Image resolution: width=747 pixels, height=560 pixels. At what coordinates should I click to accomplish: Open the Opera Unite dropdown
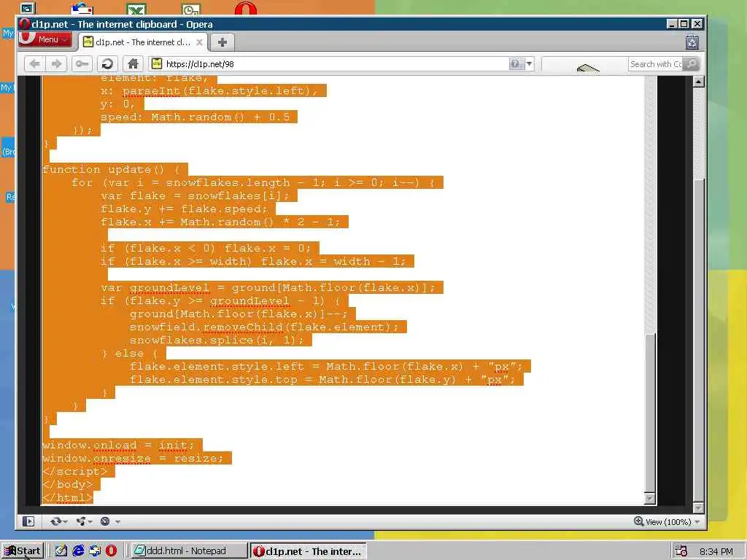(x=85, y=521)
